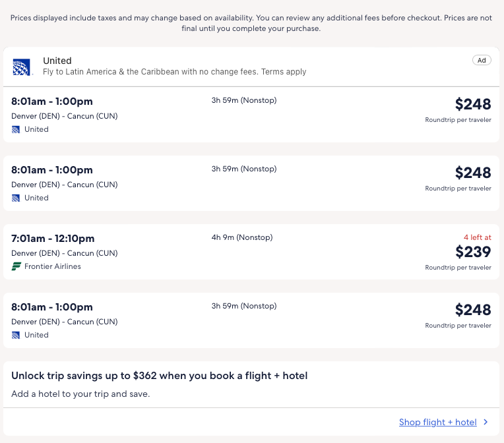The height and width of the screenshot is (443, 504).
Task: Open the United ad title
Action: (x=57, y=61)
